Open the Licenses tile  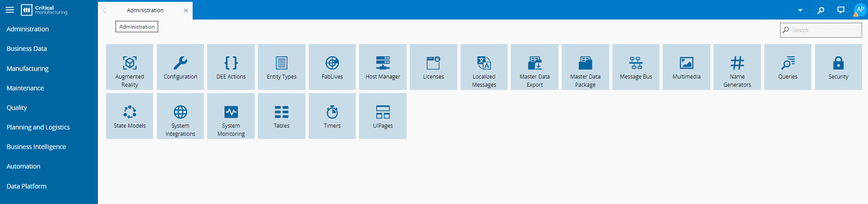tap(433, 67)
